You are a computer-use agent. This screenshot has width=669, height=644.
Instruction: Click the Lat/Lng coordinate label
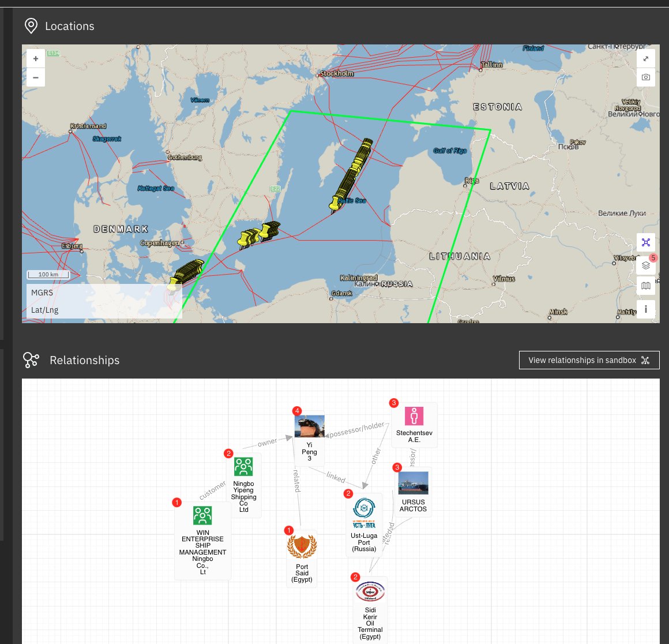tap(45, 310)
